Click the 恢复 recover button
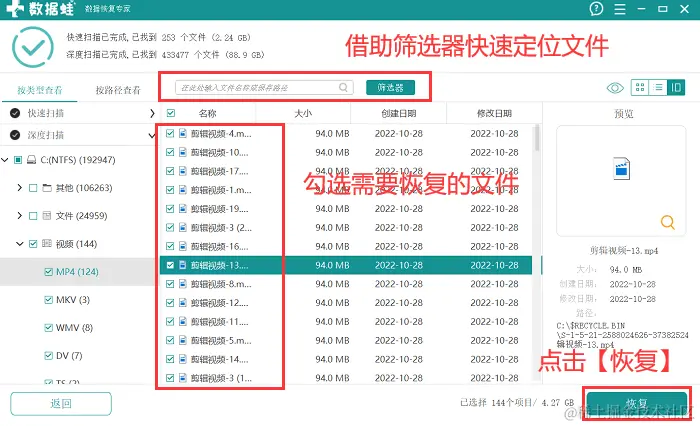 637,404
